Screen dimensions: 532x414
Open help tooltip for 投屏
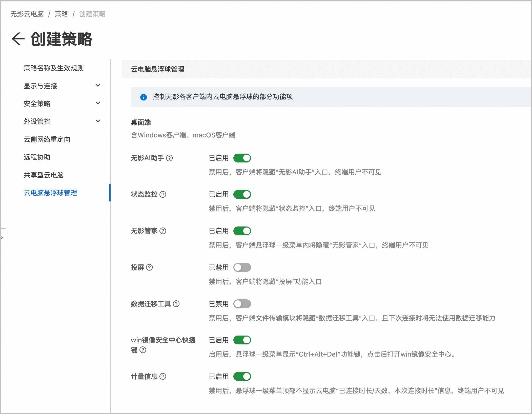point(150,267)
